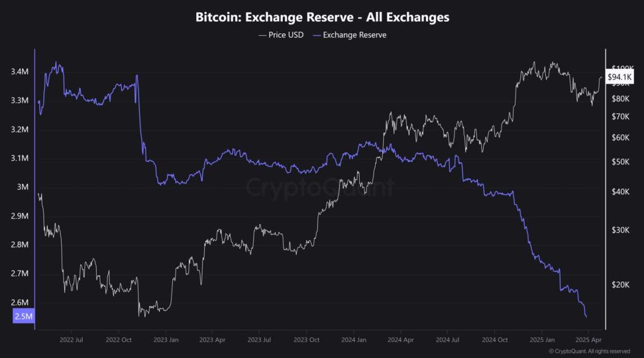Screen dimensions: 644x358
Task: Toggle the Exchange Reserve legend entry
Action: point(349,35)
